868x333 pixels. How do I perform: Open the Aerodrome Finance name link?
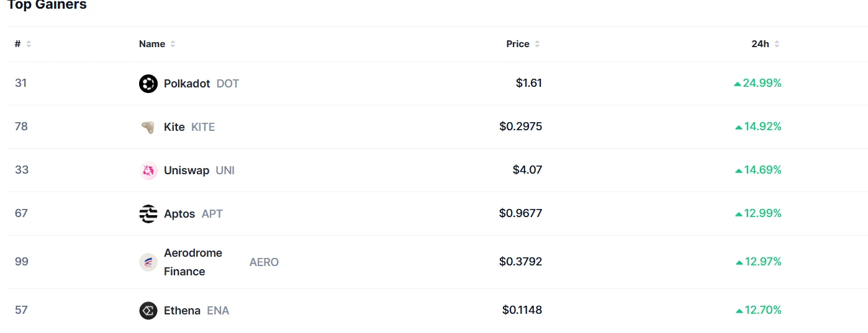pos(192,262)
